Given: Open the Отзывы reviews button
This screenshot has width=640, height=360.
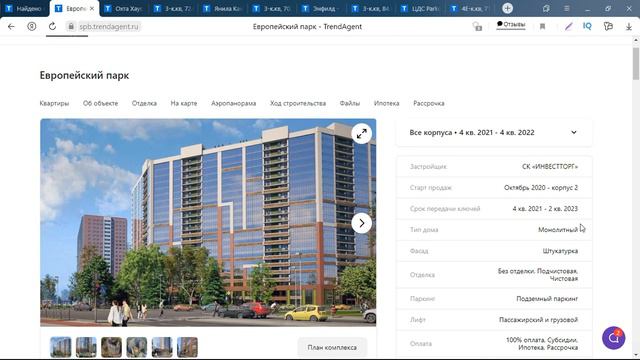Looking at the screenshot, I should (511, 25).
